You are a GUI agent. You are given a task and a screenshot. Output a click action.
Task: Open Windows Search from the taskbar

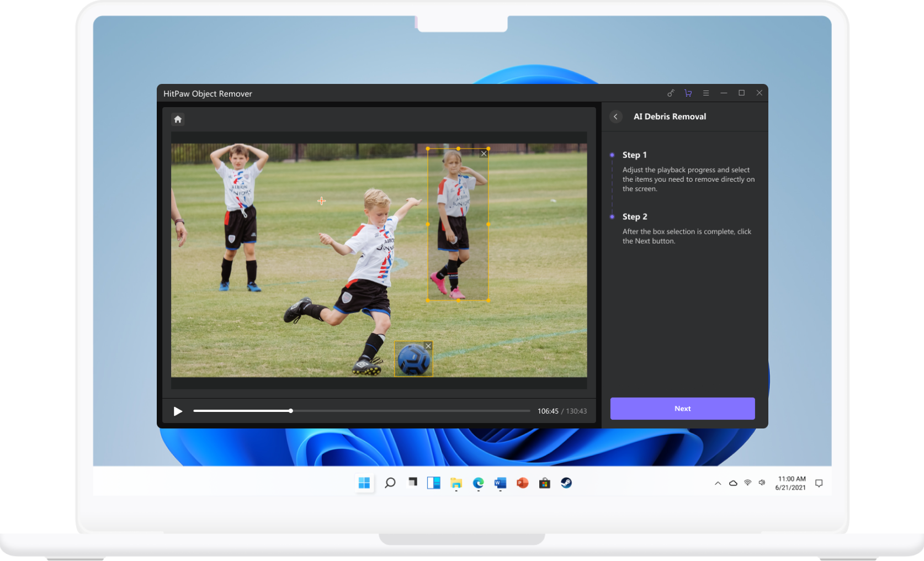click(x=390, y=483)
